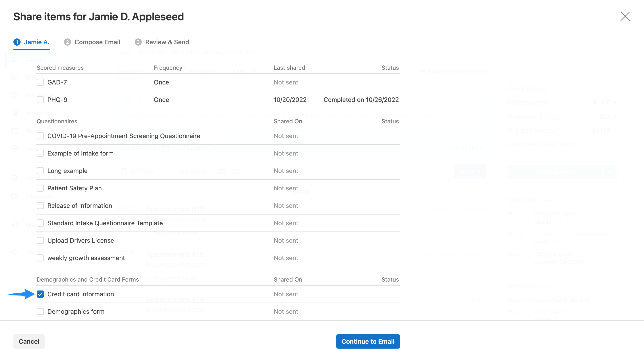644x362 pixels.
Task: Click the 'Questionnaires' section header
Action: pos(57,121)
